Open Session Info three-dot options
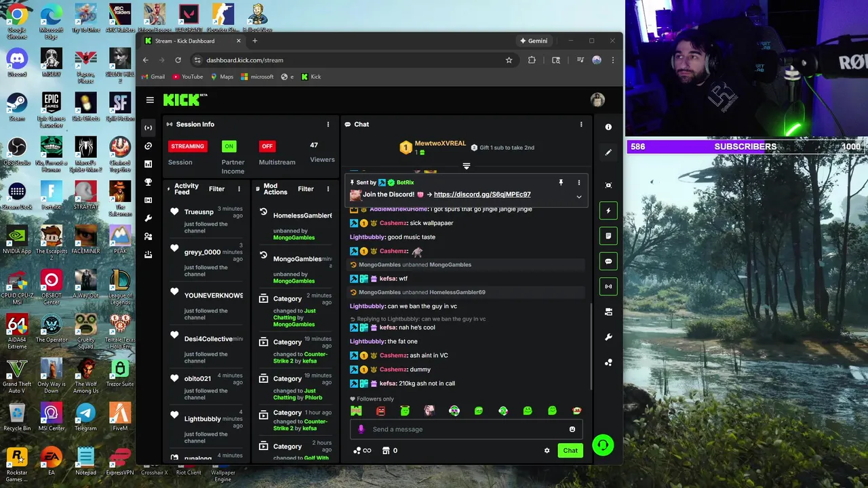The height and width of the screenshot is (488, 868). pos(328,124)
